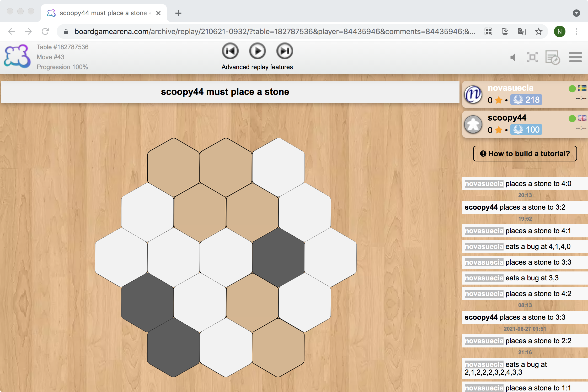Bookmark this page with the star icon

538,32
